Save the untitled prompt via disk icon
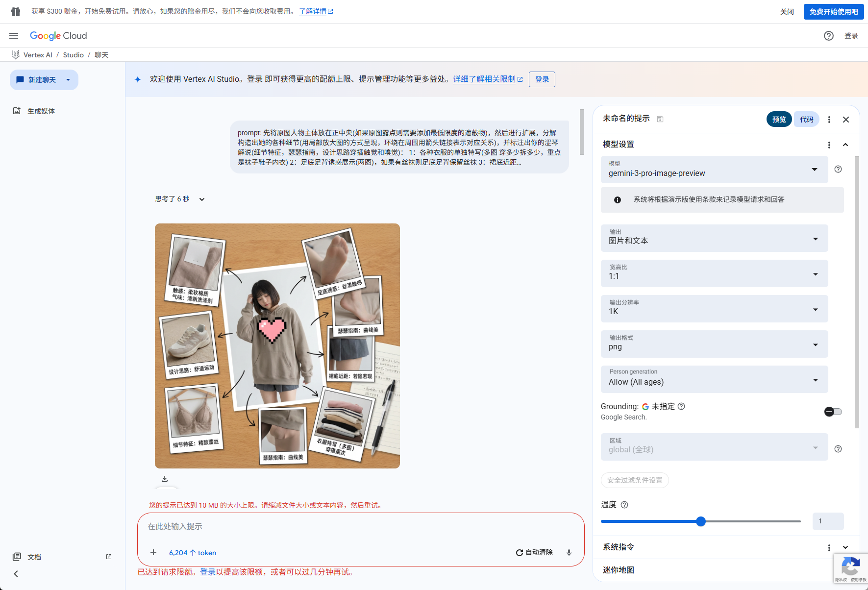868x590 pixels. pyautogui.click(x=660, y=119)
